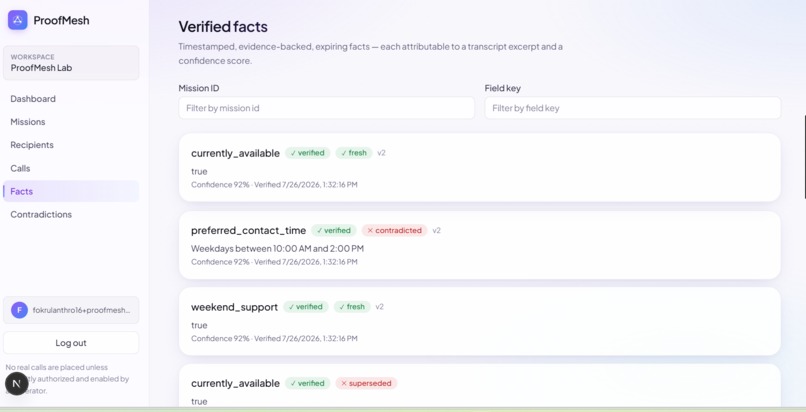Click the verified badge on preferred_contact_time
Image resolution: width=806 pixels, height=412 pixels.
(x=334, y=230)
